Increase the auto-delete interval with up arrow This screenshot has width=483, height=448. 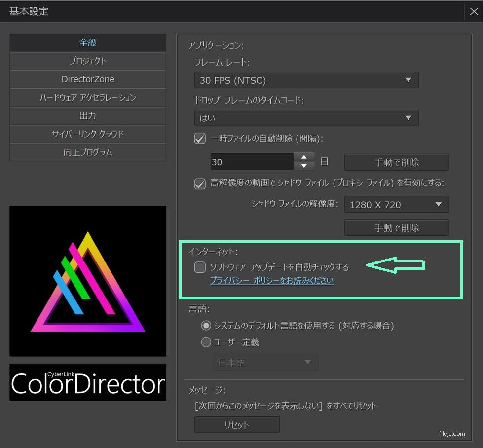click(304, 157)
